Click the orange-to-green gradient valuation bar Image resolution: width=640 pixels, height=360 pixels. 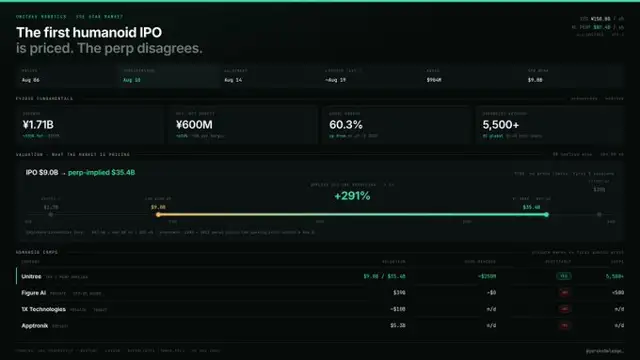tap(352, 215)
